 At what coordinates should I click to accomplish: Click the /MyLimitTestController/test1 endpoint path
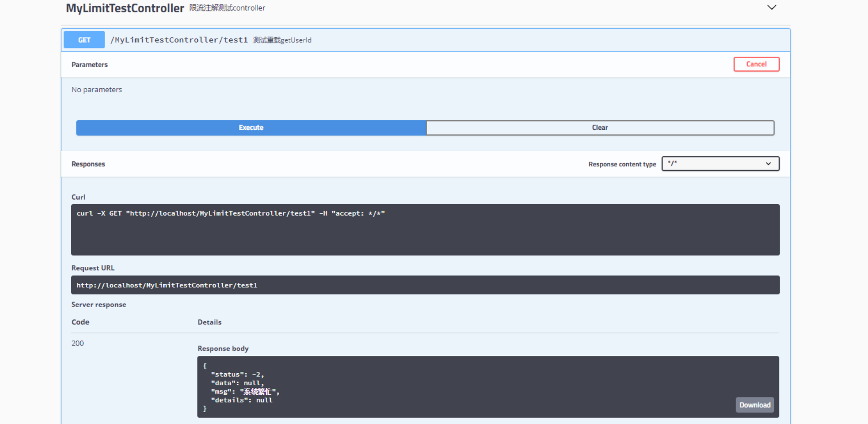(x=179, y=40)
